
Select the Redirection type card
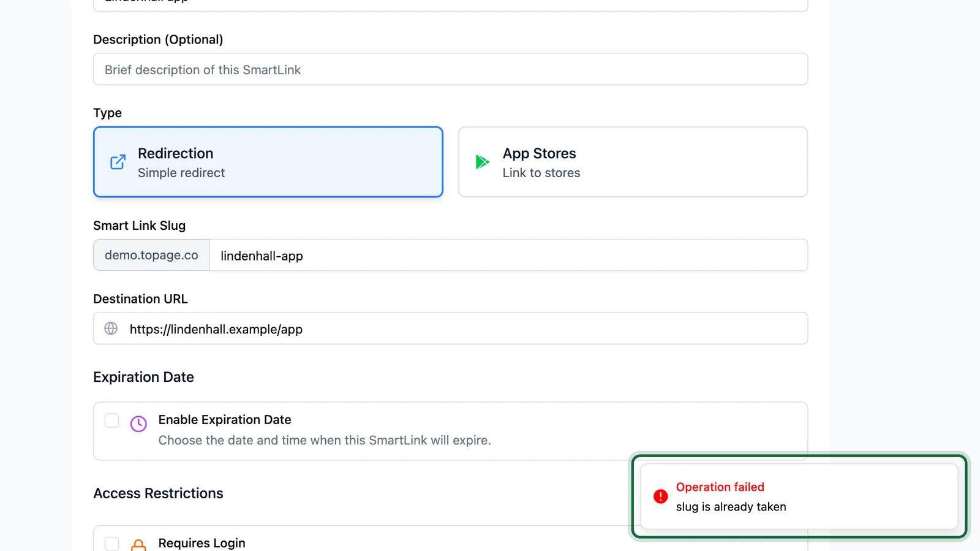[268, 162]
